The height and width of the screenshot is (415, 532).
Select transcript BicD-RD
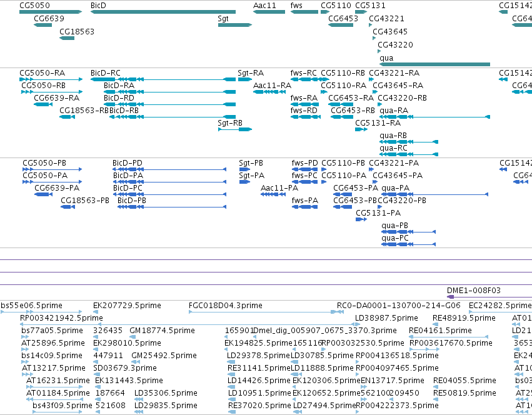click(x=169, y=104)
